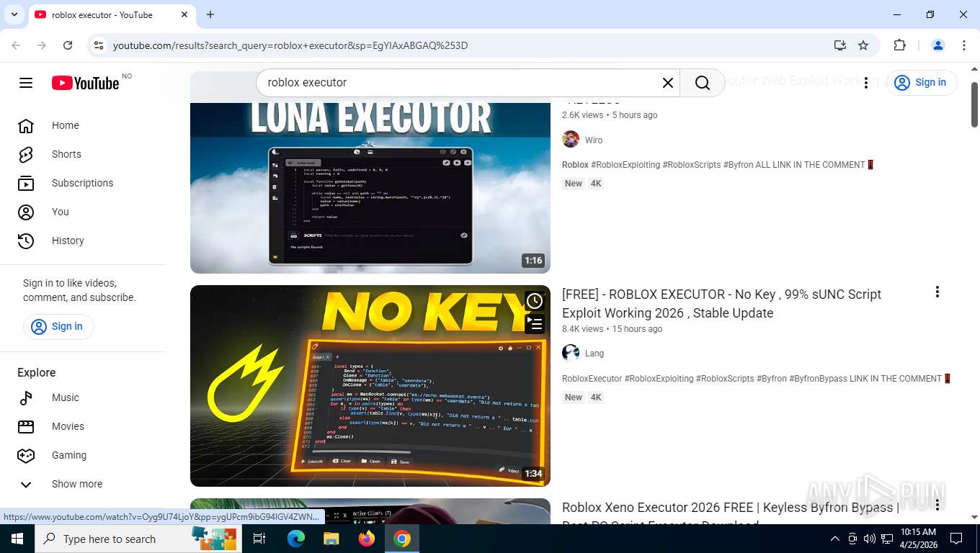Open File Explorer from taskbar

pyautogui.click(x=331, y=539)
